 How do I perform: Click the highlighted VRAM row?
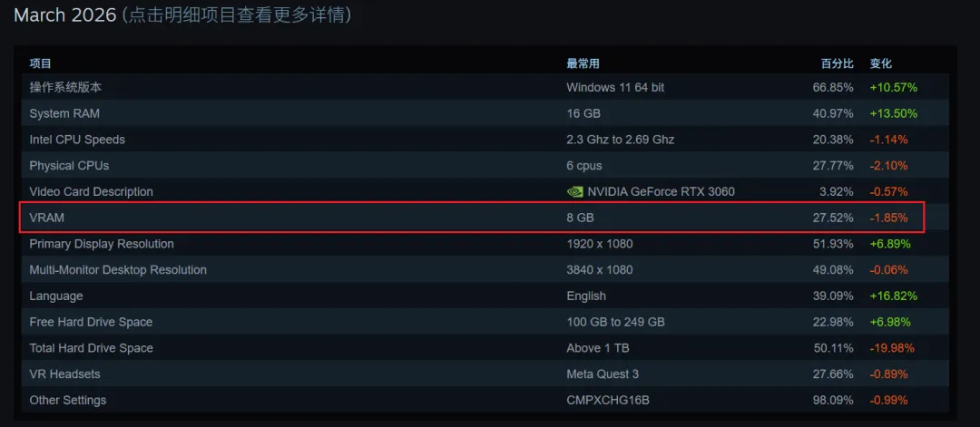coord(473,218)
